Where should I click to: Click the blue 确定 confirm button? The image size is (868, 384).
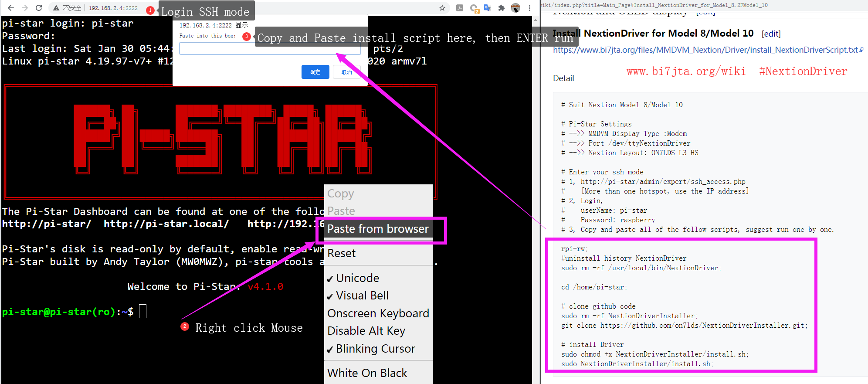click(x=315, y=72)
